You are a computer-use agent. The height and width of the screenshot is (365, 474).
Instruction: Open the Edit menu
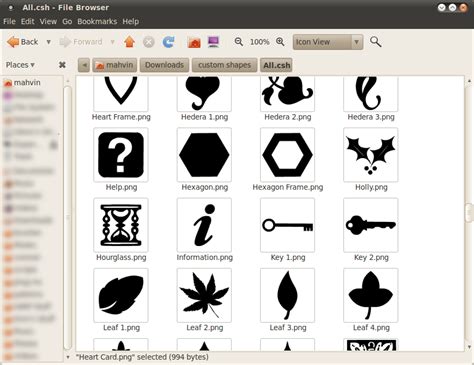click(x=28, y=22)
